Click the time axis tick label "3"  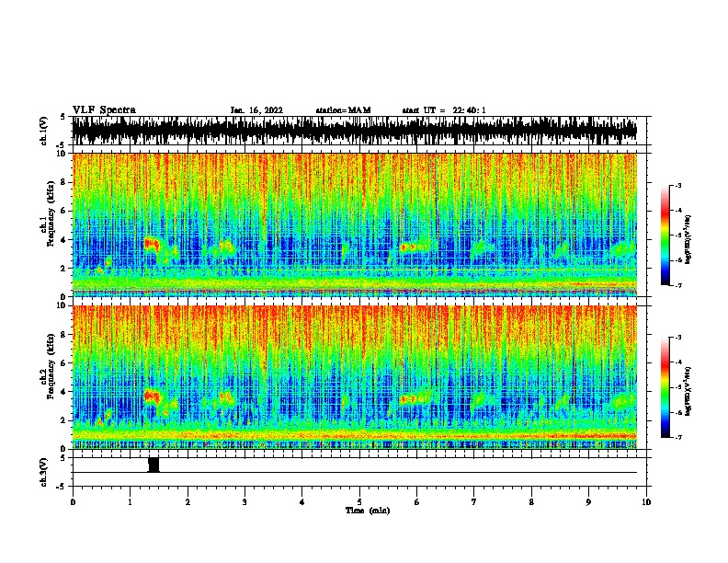click(x=245, y=502)
